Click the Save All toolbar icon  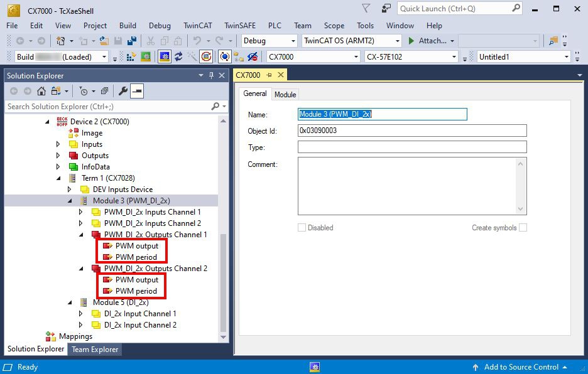click(132, 41)
